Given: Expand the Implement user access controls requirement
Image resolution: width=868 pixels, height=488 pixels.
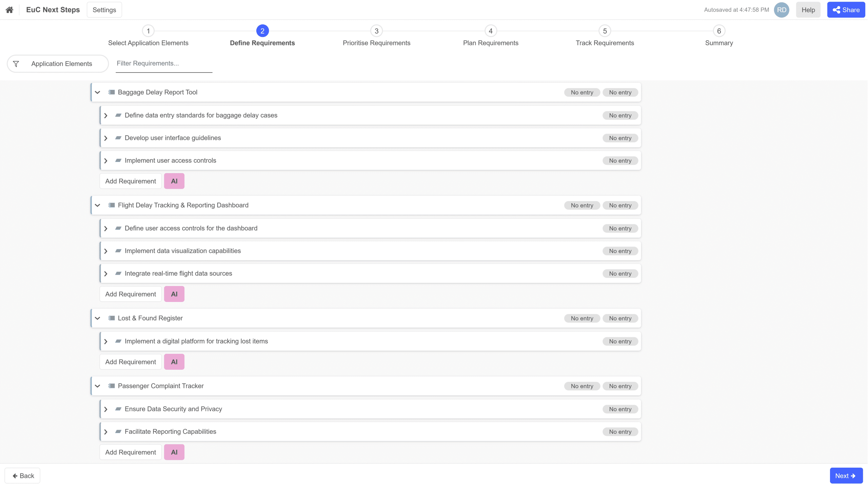Looking at the screenshot, I should pos(106,161).
